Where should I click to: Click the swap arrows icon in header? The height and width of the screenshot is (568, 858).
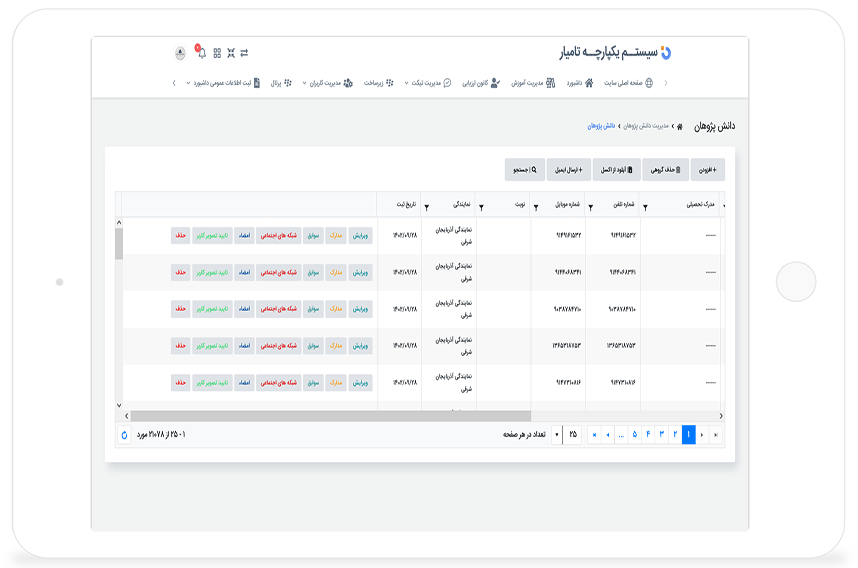(x=244, y=53)
